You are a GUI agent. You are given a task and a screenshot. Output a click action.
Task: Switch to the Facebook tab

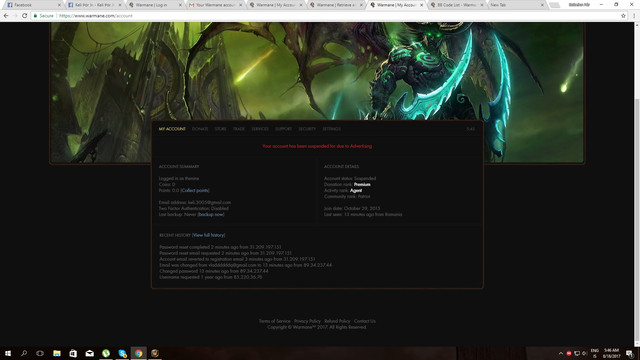click(33, 5)
